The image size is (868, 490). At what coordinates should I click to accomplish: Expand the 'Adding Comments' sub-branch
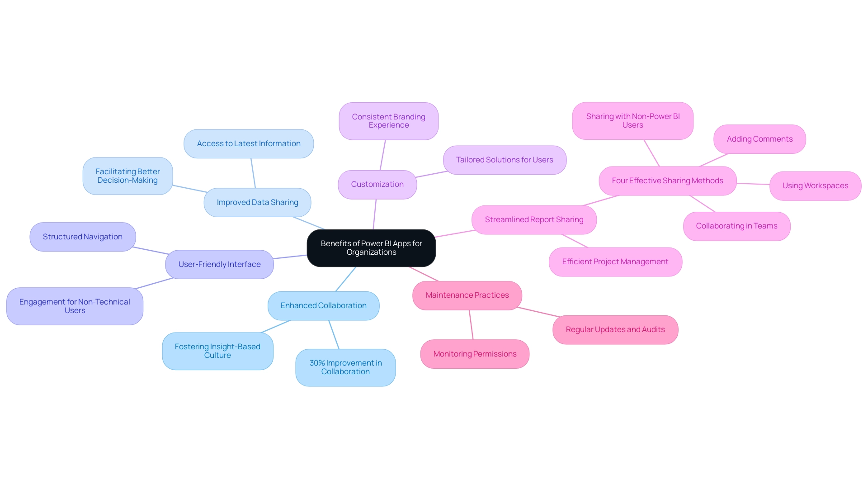(x=760, y=138)
